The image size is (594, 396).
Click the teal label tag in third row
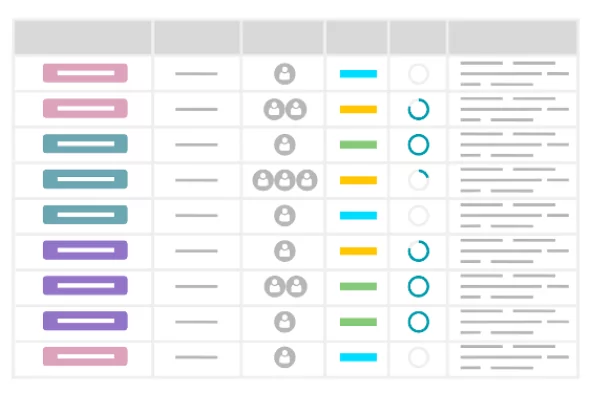85,144
